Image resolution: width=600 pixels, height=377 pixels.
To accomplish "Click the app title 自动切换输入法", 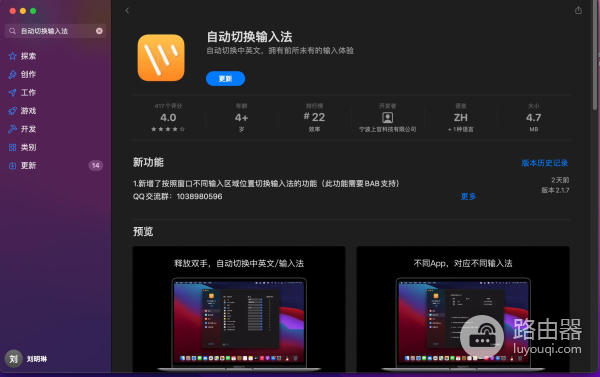I will tap(249, 37).
